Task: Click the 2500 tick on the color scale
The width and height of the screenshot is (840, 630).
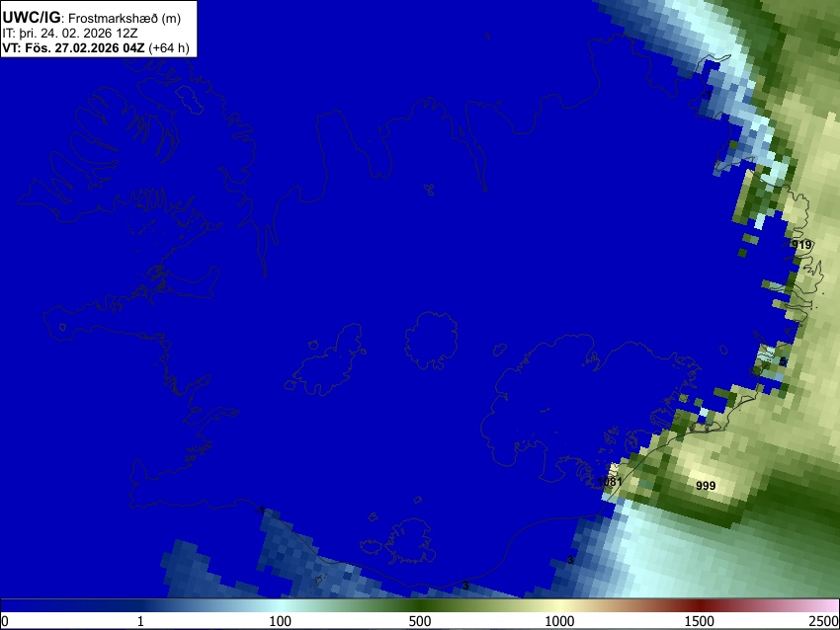Action: 824,621
